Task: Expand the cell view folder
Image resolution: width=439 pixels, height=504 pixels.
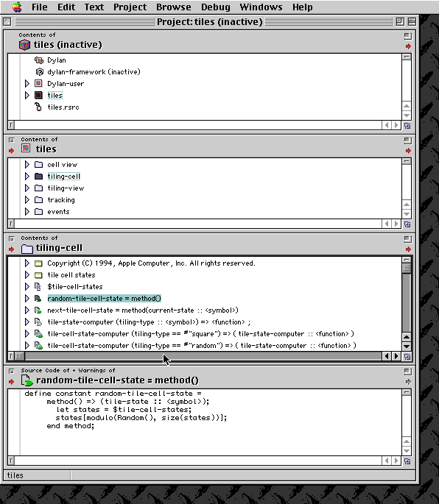Action: tap(27, 165)
